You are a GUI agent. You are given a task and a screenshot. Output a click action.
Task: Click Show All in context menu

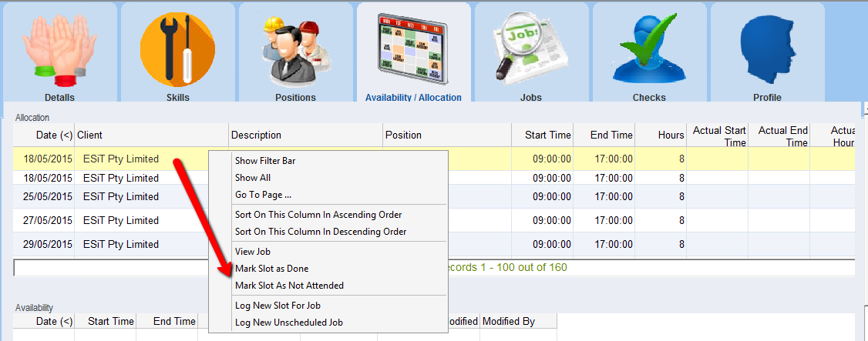[253, 178]
